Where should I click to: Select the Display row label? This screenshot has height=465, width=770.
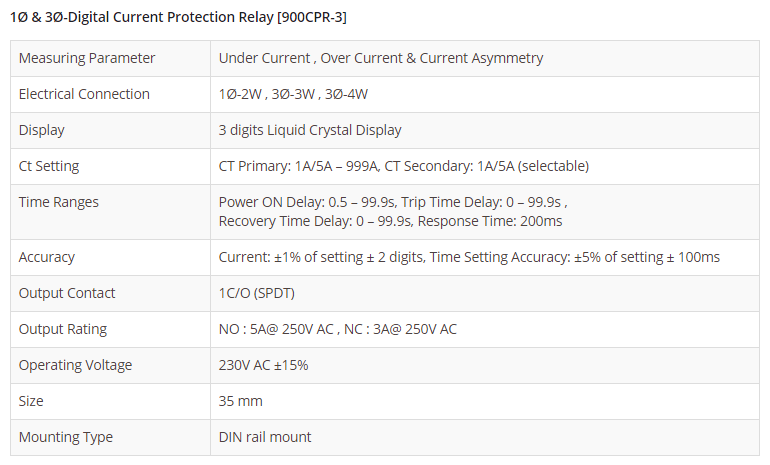pyautogui.click(x=42, y=130)
